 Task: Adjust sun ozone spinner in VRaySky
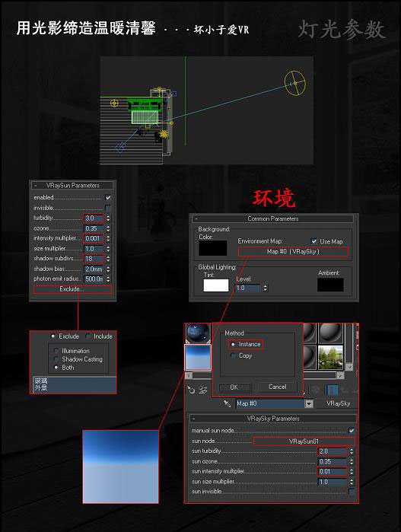[352, 461]
